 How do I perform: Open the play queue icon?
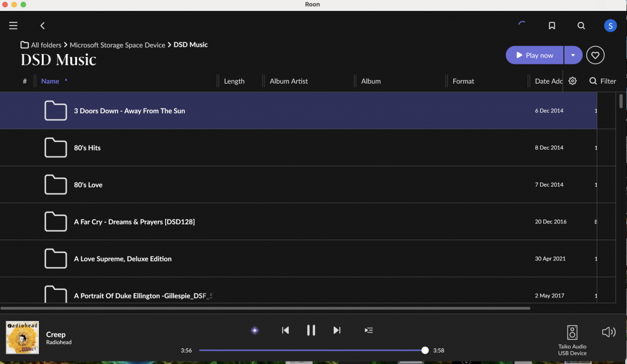click(368, 330)
